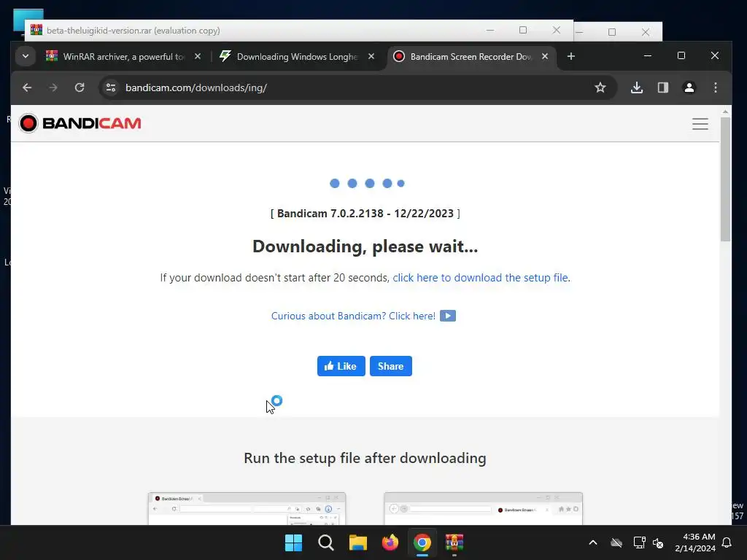Minimize the WinRAR evaluation copy window
The image size is (747, 560).
coord(490,30)
